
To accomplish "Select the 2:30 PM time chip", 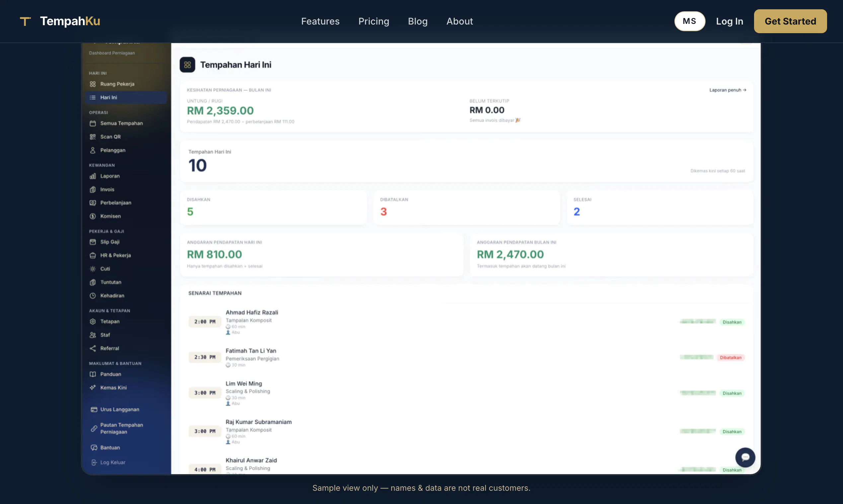I will 205,357.
